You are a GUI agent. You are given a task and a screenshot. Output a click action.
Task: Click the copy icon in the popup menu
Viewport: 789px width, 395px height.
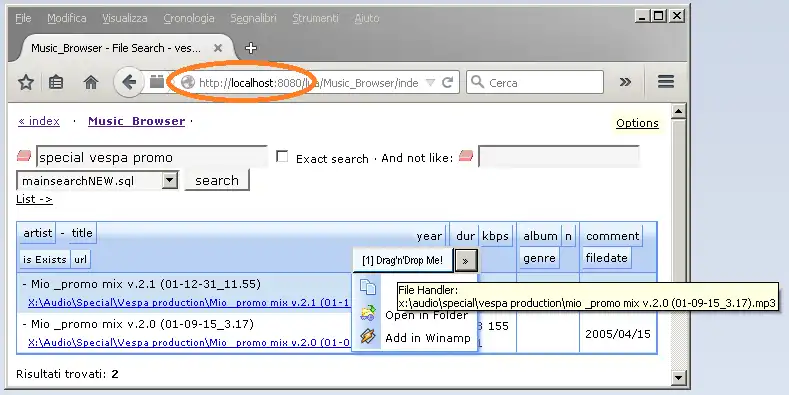[x=368, y=287]
